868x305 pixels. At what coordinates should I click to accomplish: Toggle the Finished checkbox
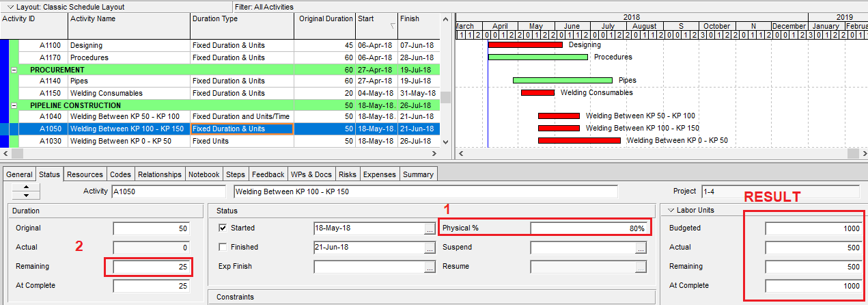click(x=223, y=247)
